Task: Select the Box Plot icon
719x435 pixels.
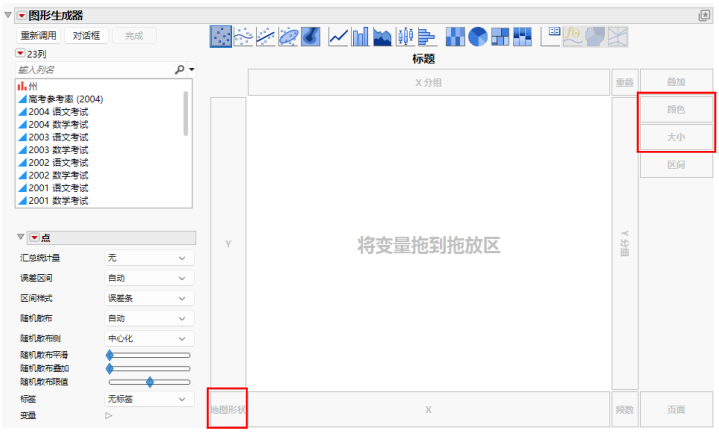Action: [405, 36]
